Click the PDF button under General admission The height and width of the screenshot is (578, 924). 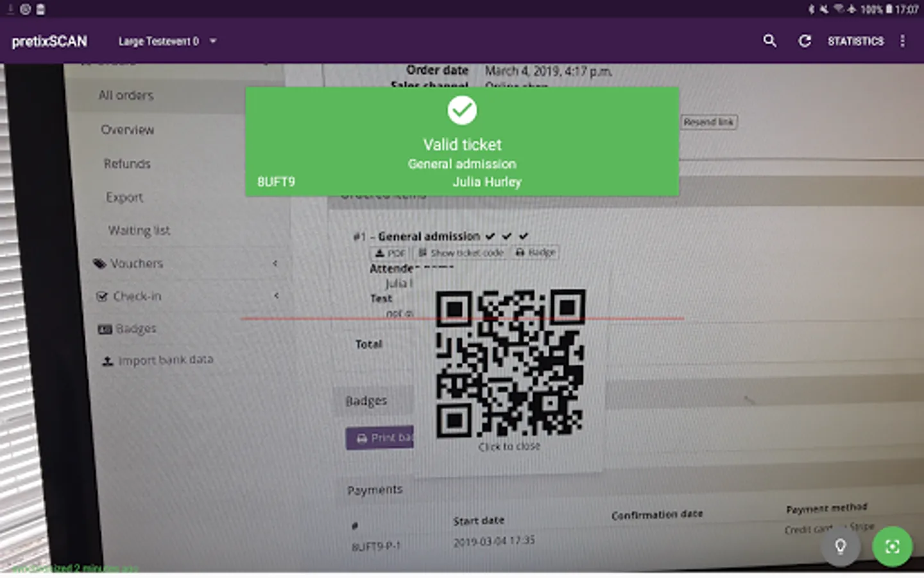click(390, 253)
